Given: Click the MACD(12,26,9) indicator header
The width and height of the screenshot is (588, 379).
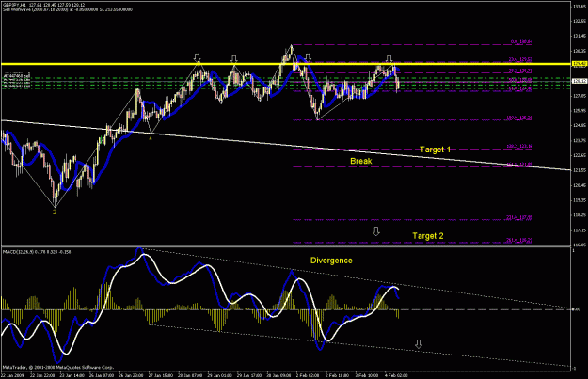Looking at the screenshot, I should pyautogui.click(x=37, y=252).
